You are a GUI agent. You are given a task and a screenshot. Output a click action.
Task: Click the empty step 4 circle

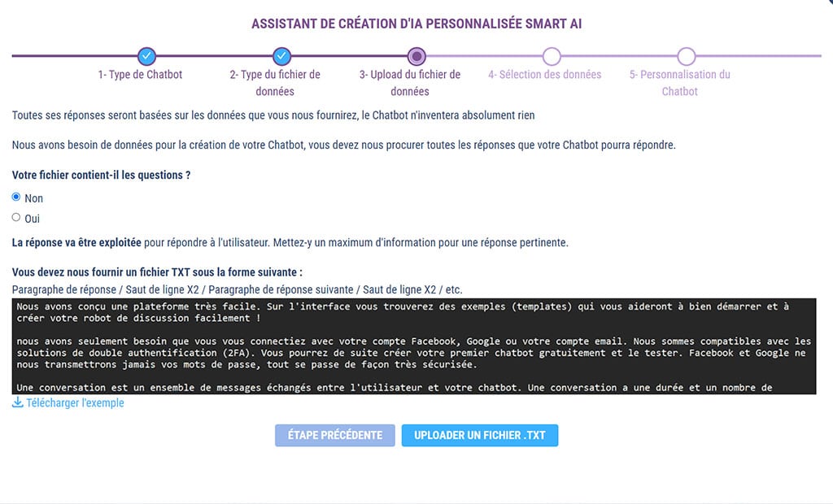(x=552, y=56)
